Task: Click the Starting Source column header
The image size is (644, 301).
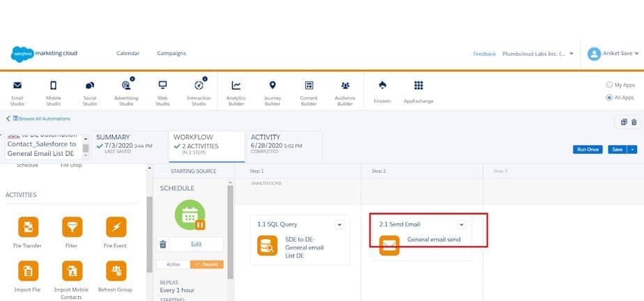Action: tap(194, 171)
